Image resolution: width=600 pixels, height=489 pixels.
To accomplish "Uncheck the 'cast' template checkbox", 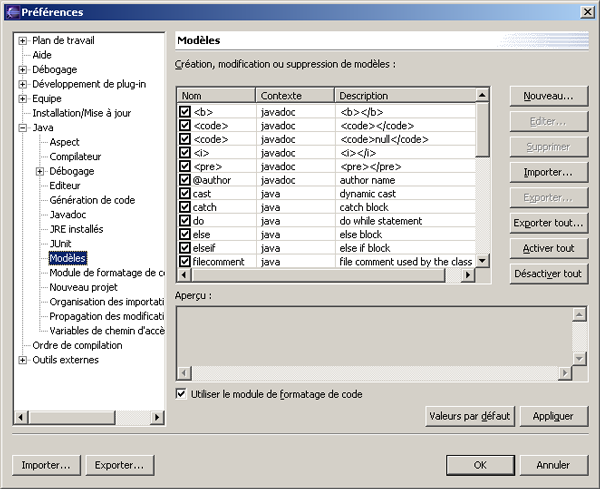I will [184, 193].
